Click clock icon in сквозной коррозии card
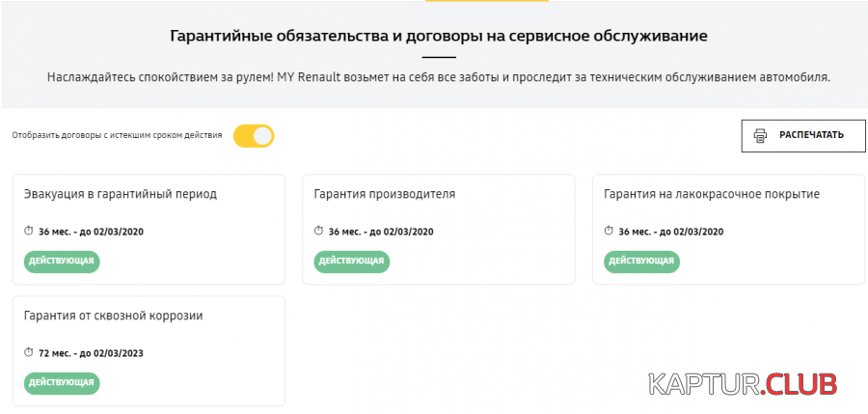This screenshot has width=868, height=414. click(29, 352)
